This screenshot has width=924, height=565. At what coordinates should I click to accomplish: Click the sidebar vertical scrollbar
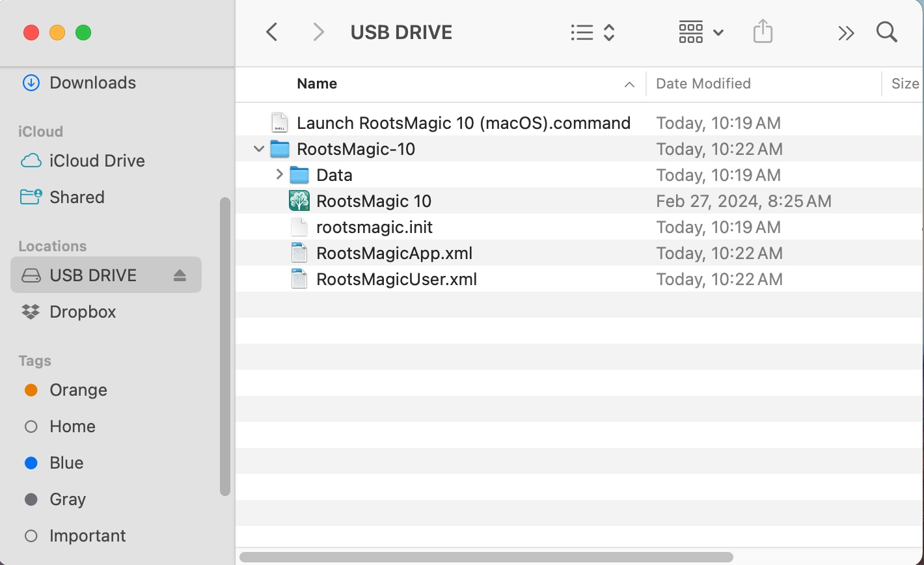click(x=225, y=346)
